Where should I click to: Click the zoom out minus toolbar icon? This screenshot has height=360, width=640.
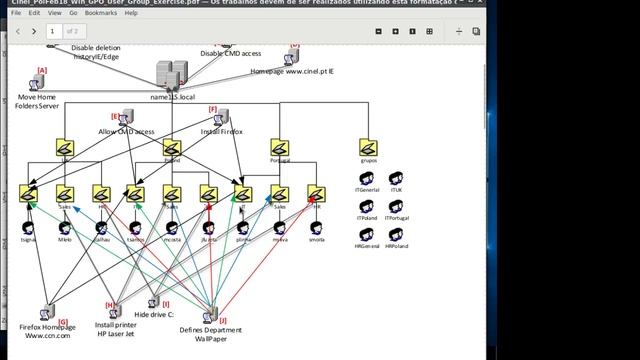pos(379,31)
